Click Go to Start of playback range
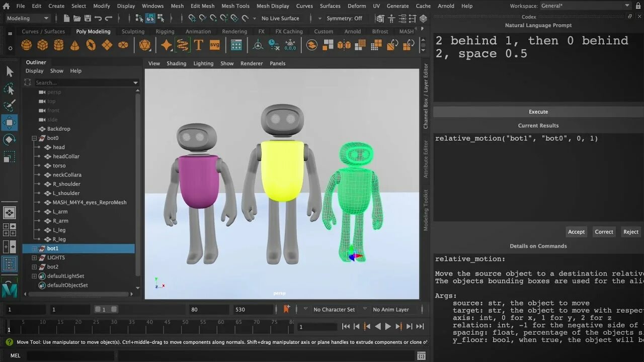The width and height of the screenshot is (644, 362). tap(346, 326)
